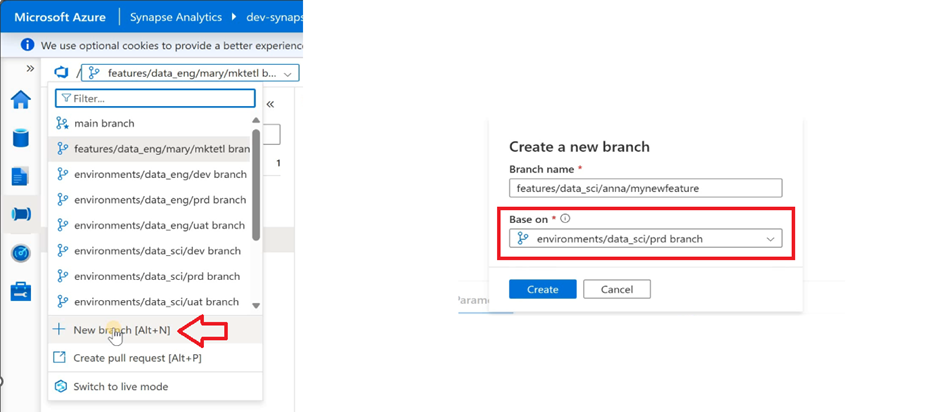The image size is (940, 412).
Task: Click the Base on info icon
Action: pos(565,219)
